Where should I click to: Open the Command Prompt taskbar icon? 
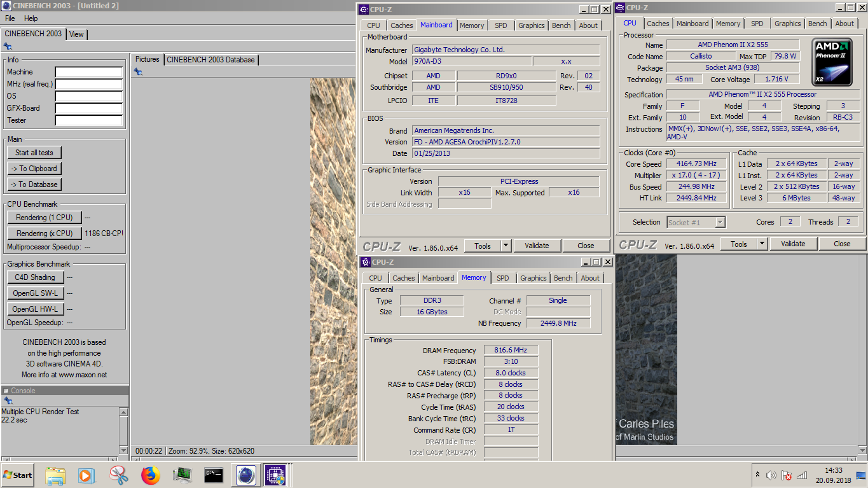[214, 475]
